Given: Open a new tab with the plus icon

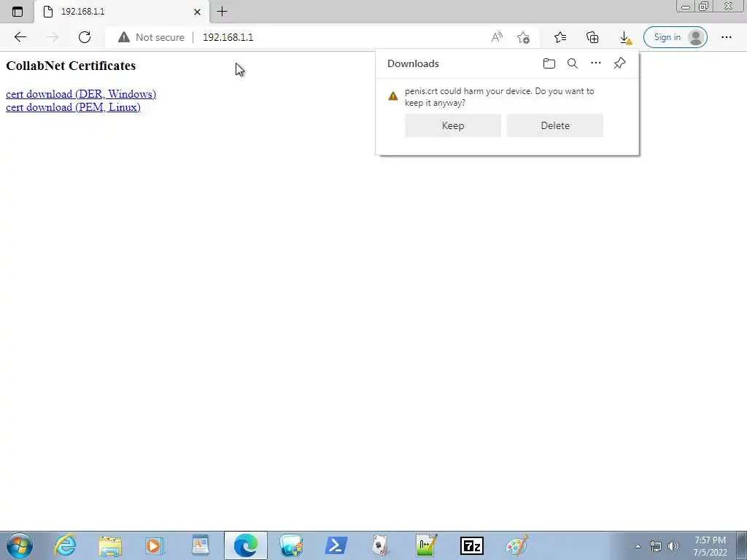Looking at the screenshot, I should [222, 12].
